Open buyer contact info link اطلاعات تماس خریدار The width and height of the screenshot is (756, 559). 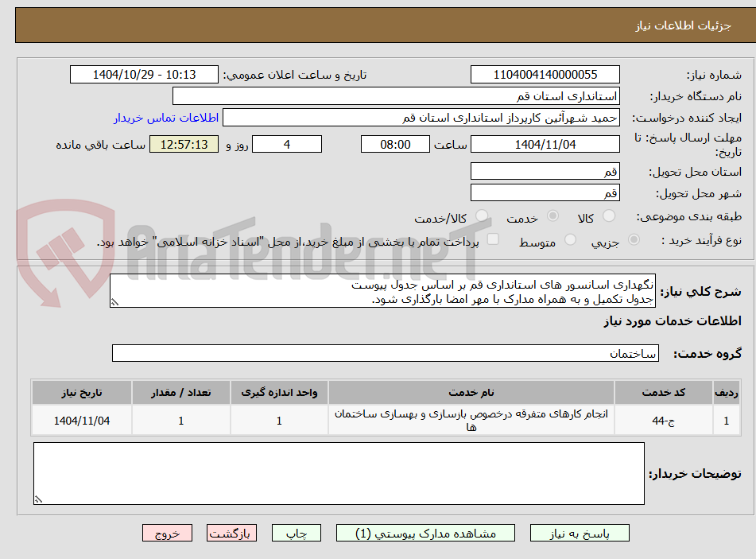(166, 118)
